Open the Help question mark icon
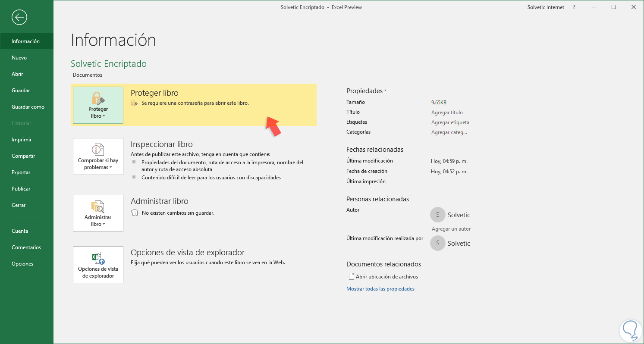The width and height of the screenshot is (644, 344). click(x=574, y=7)
